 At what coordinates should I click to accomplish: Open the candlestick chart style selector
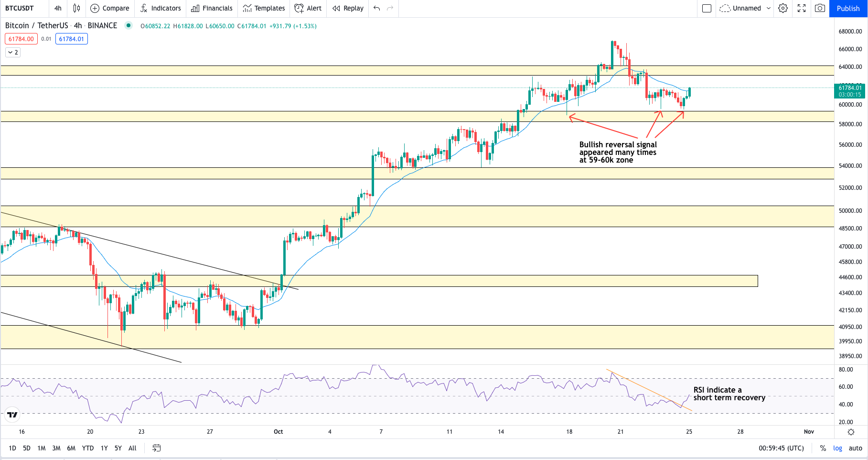pyautogui.click(x=76, y=8)
